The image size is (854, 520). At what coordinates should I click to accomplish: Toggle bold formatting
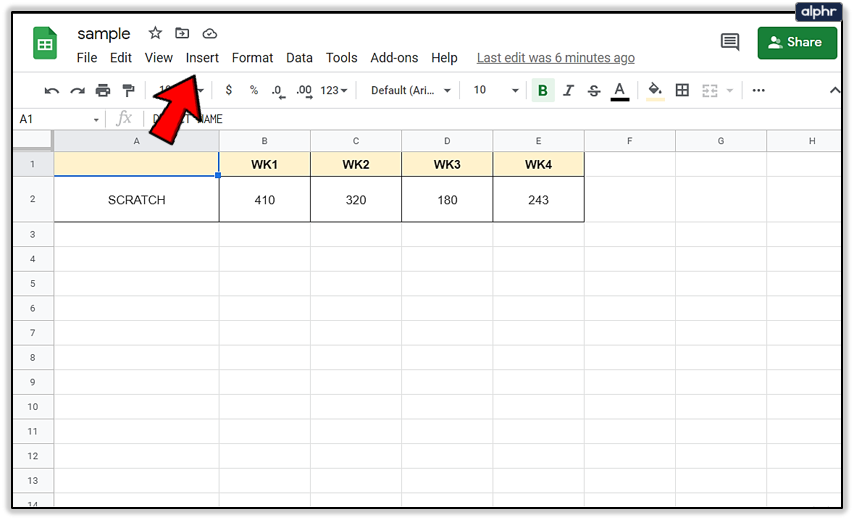(x=542, y=90)
